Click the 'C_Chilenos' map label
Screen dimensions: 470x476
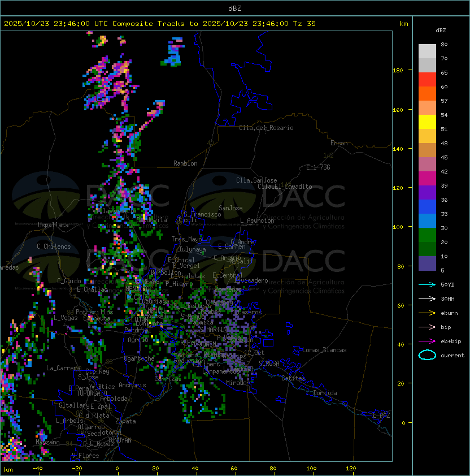point(54,246)
